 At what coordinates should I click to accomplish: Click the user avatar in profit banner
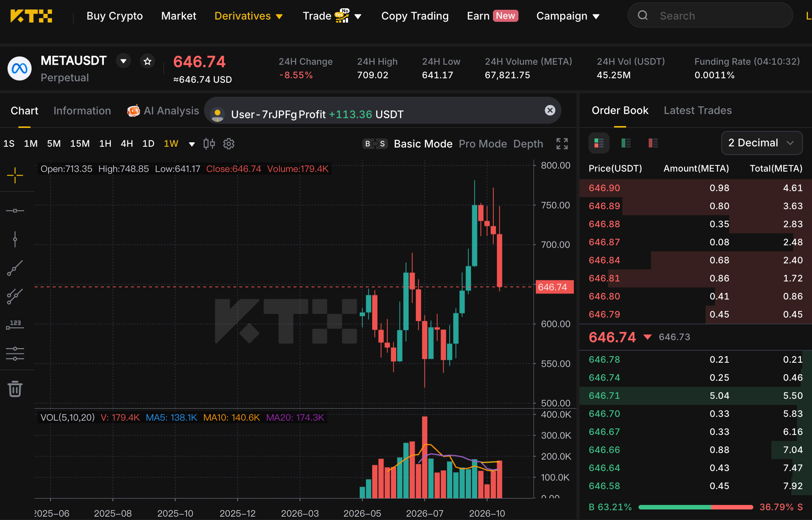(x=217, y=114)
